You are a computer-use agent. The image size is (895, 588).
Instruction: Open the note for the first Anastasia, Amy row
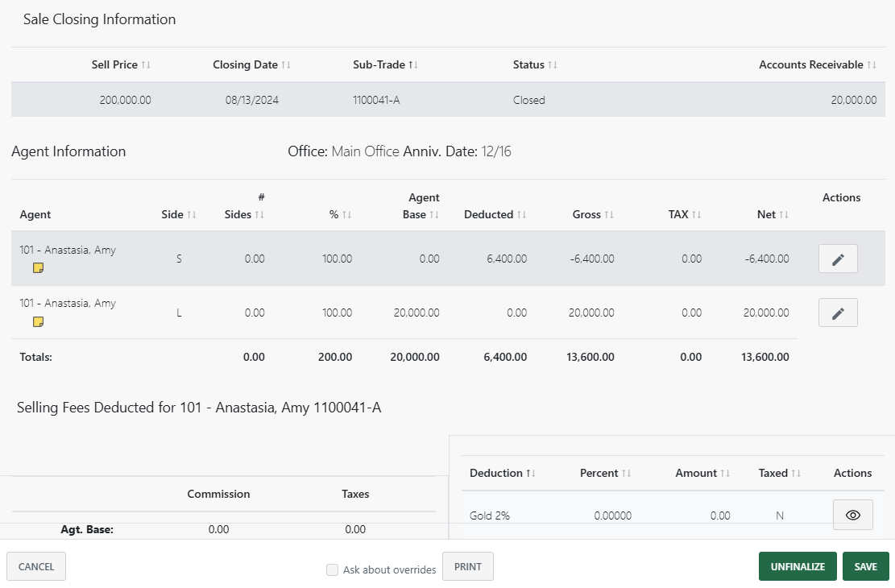click(x=37, y=267)
